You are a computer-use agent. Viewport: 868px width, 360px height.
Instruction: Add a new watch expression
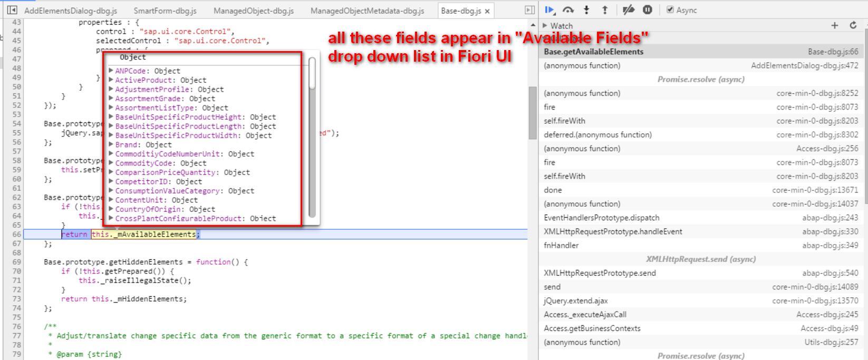834,25
